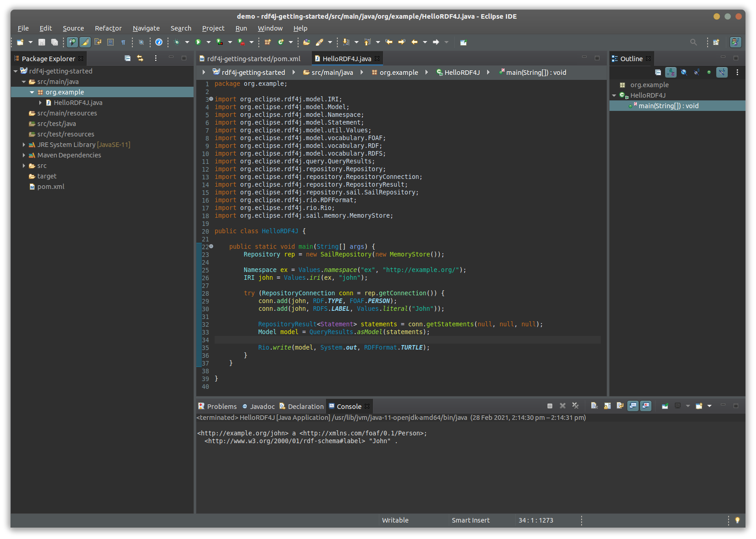Viewport: 756px width, 539px height.
Task: Toggle Scroll Lock in Console toolbar
Action: click(x=607, y=406)
